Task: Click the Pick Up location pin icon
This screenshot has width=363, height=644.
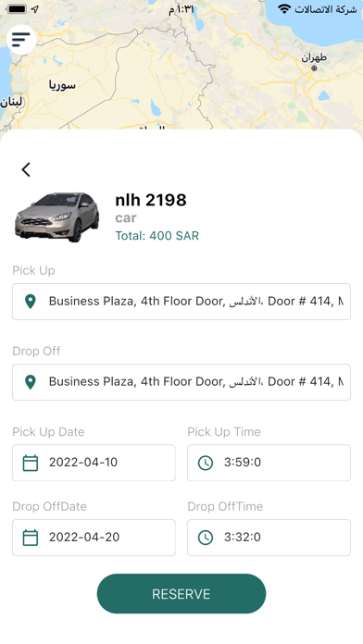Action: (30, 302)
